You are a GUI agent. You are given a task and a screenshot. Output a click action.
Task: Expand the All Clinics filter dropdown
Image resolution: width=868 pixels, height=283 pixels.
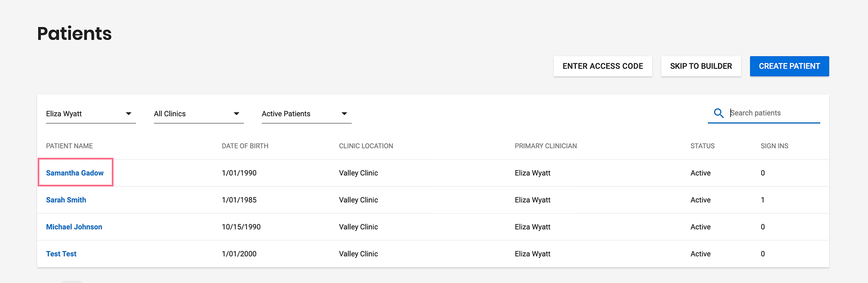point(198,114)
